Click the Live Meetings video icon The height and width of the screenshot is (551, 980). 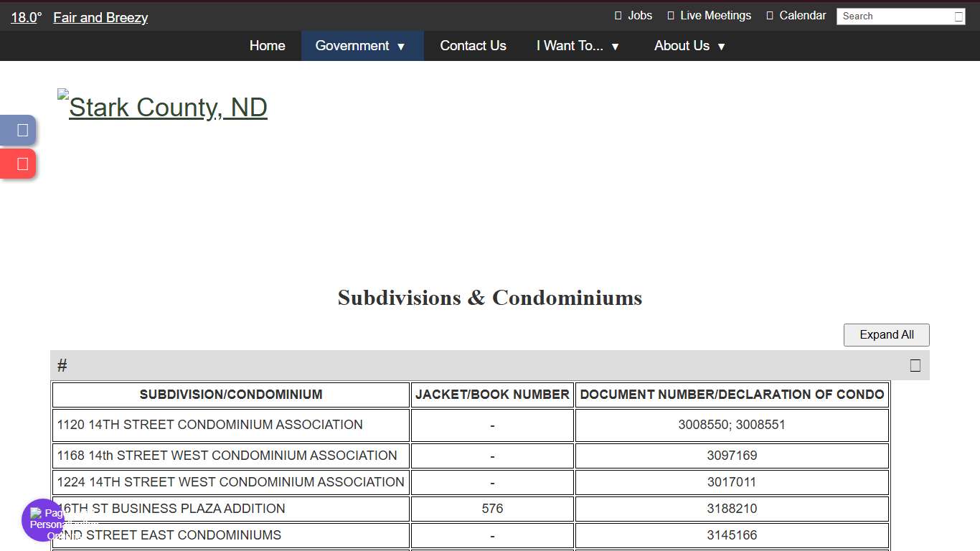coord(669,15)
